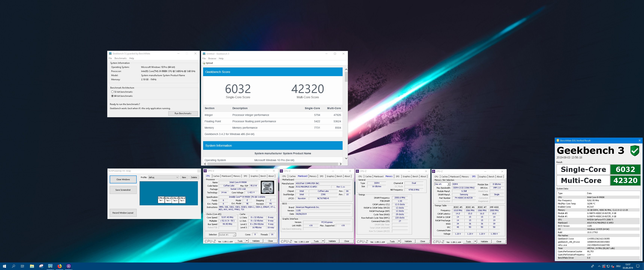Click Record Window Layout button

pos(123,213)
